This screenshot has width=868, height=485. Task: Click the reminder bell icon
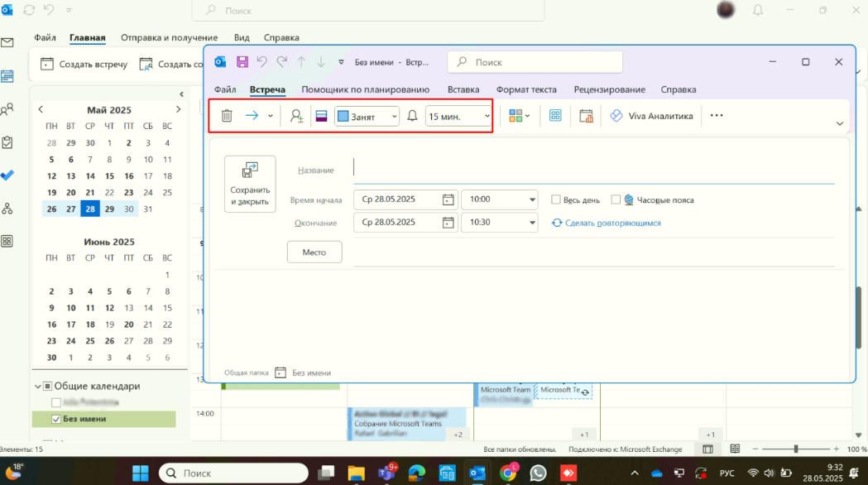tap(412, 116)
